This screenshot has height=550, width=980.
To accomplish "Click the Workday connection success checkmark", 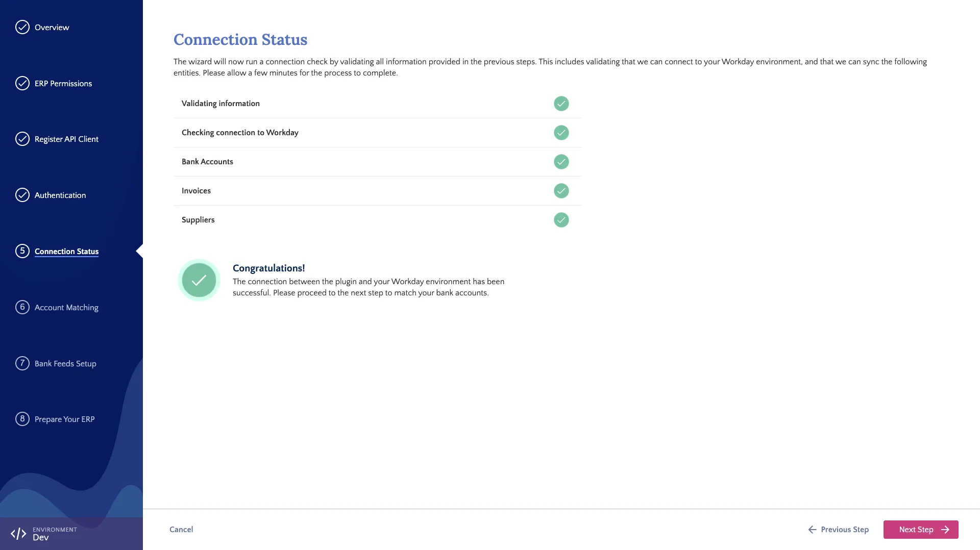I will [561, 133].
